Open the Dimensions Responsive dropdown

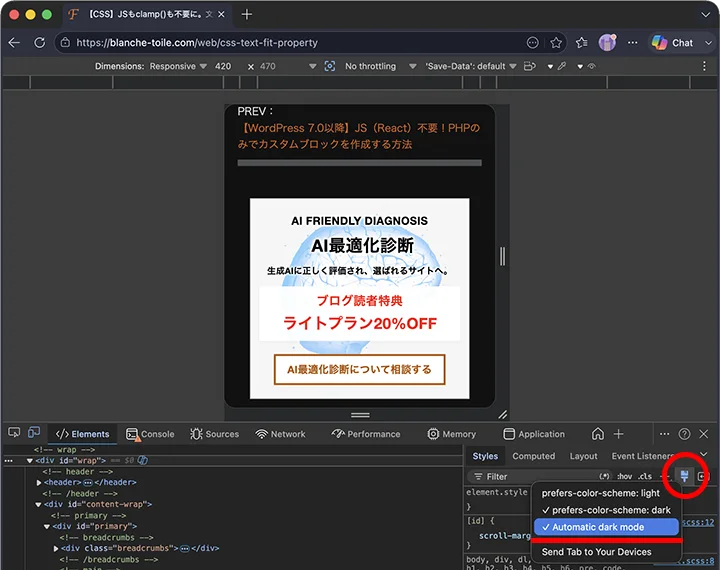point(178,66)
